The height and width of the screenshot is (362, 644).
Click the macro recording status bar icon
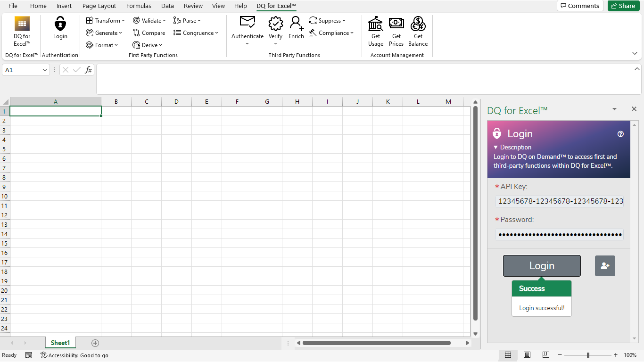coord(29,355)
